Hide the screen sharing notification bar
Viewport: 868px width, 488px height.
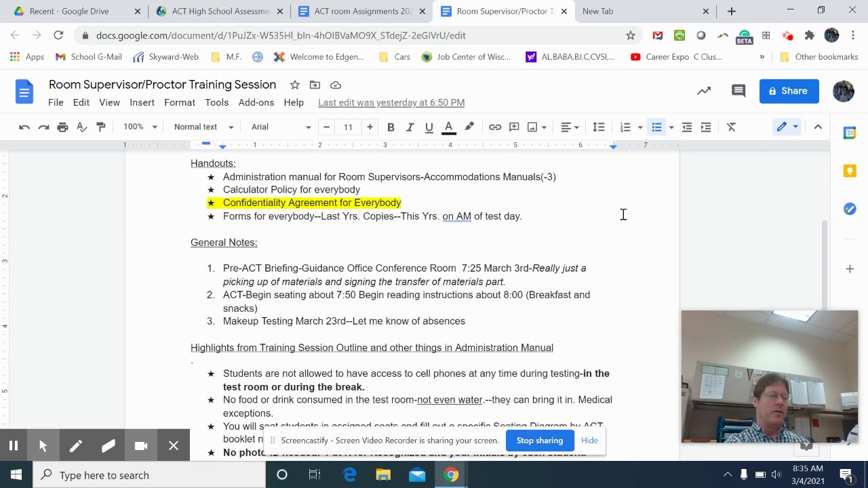point(589,441)
